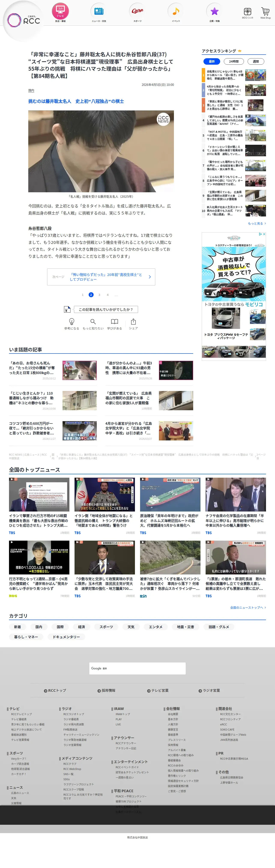Click the Google search input field

coord(137,668)
